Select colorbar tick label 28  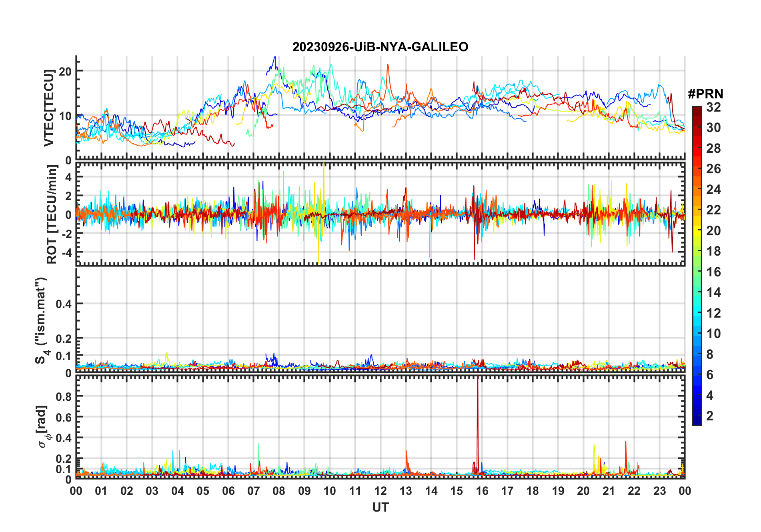(x=713, y=148)
